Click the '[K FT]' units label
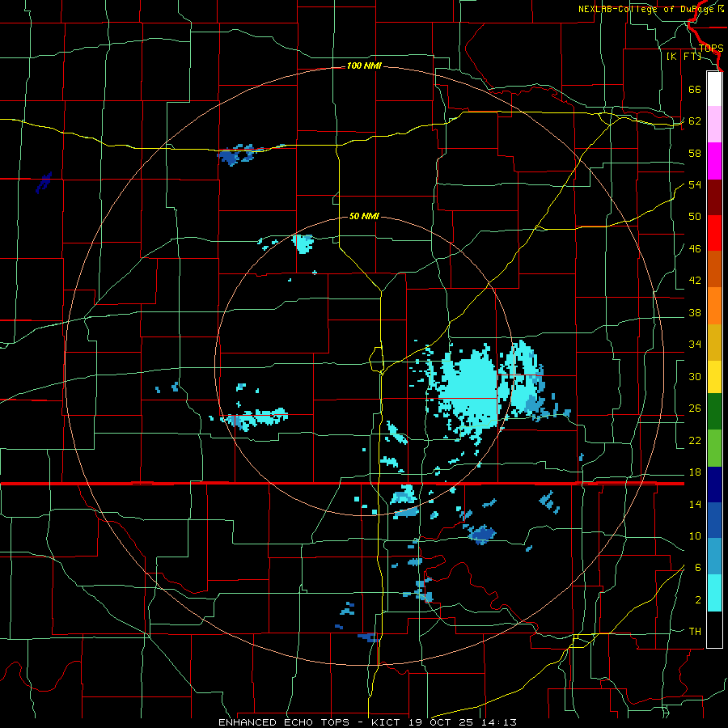Viewport: 728px width, 728px height. [684, 57]
